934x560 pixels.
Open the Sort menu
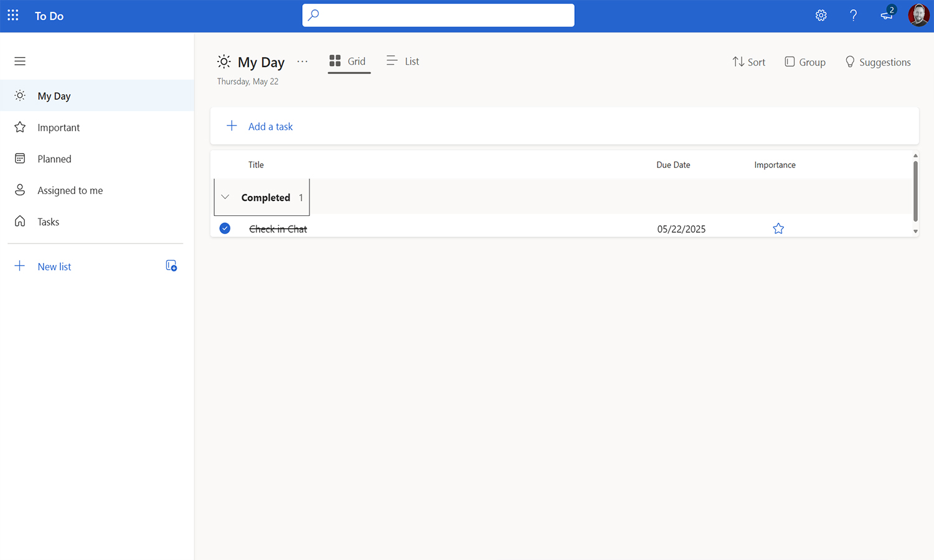[x=748, y=62]
